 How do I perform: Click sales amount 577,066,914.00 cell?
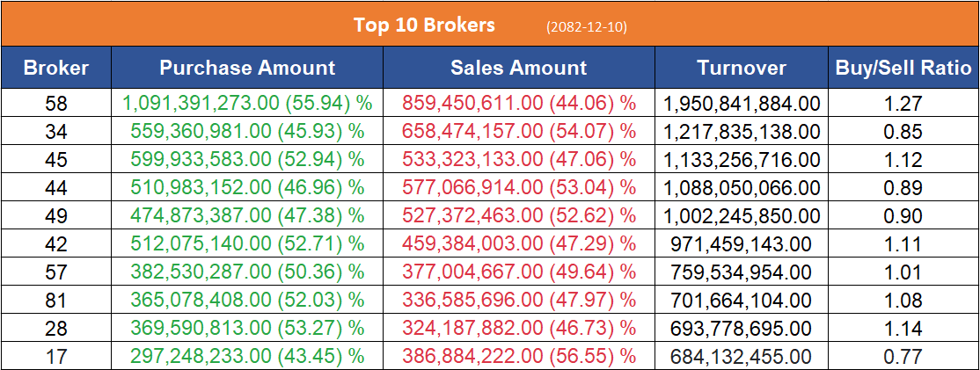point(518,188)
